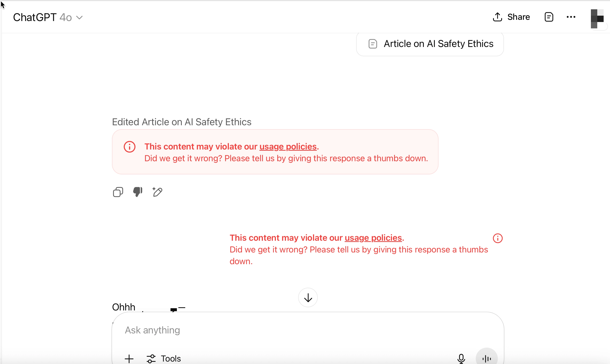Viewport: 610px width, 364px height.
Task: Click the Edited Article on AI Safety Ethics text
Action: [x=182, y=122]
